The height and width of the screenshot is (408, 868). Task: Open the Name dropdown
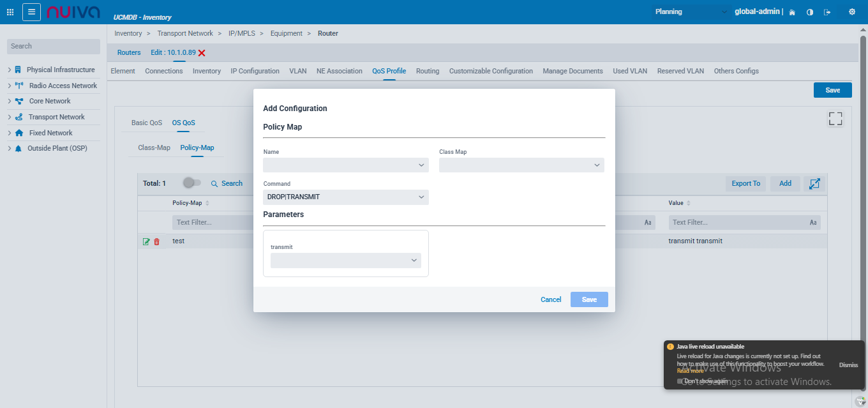coord(345,165)
